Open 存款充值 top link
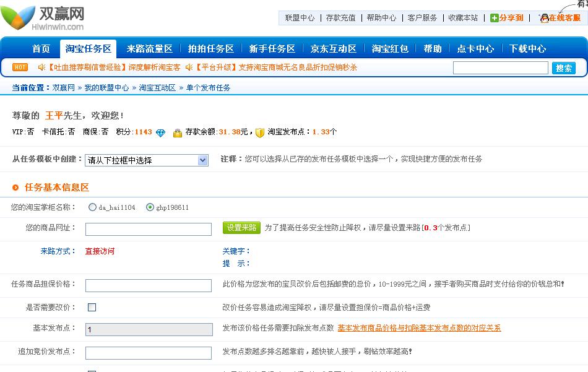The image size is (588, 372). coord(340,17)
